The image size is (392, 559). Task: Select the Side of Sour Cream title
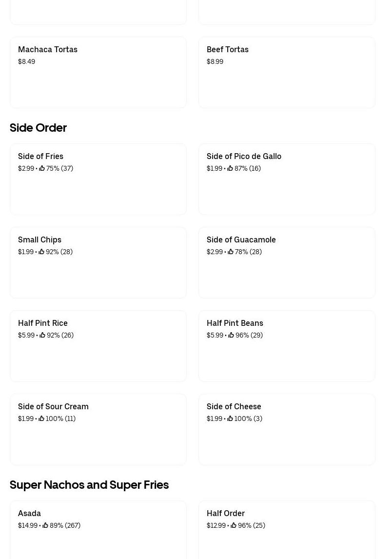[53, 406]
